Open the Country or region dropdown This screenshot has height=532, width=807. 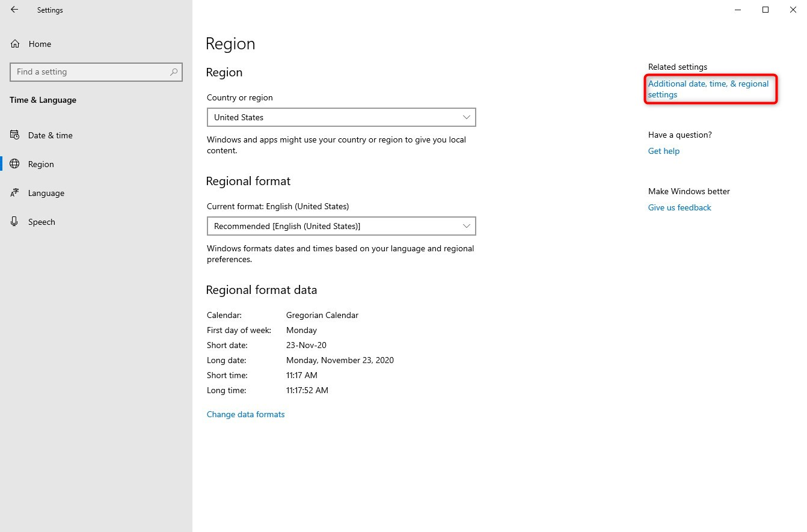341,117
